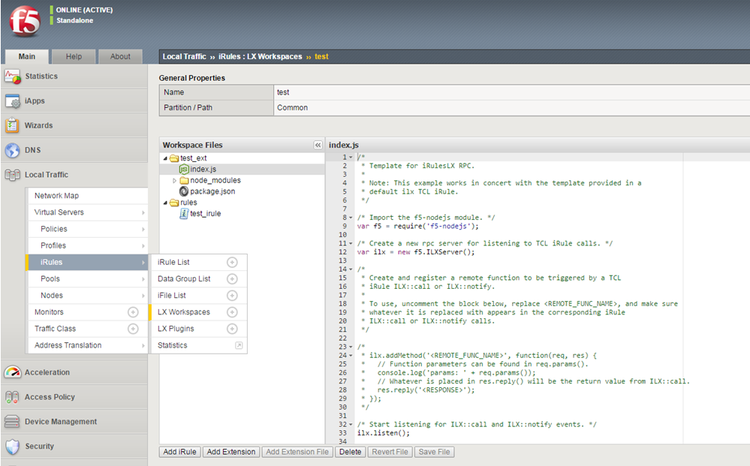The image size is (750, 466).
Task: Click the F5 logo icon
Action: coord(23,23)
